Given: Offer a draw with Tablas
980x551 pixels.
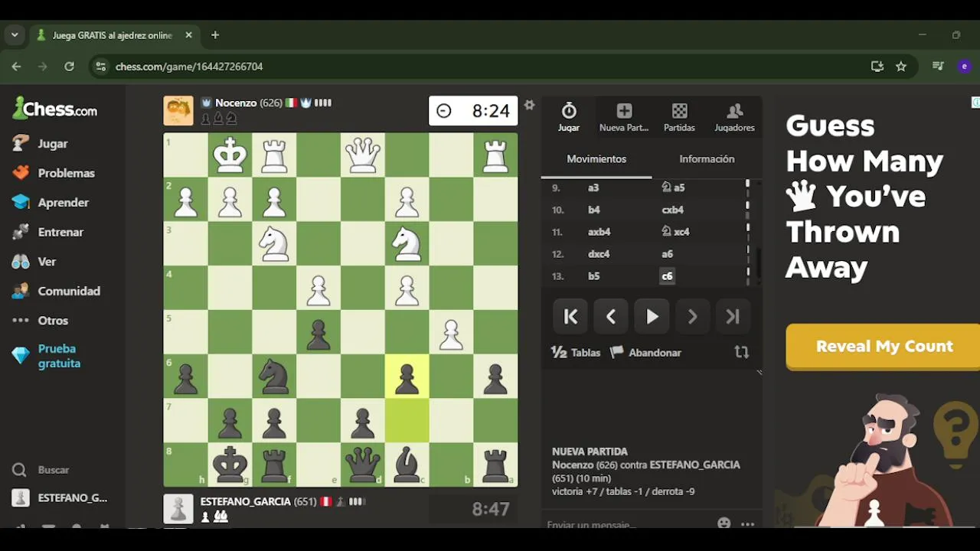Looking at the screenshot, I should (x=576, y=353).
